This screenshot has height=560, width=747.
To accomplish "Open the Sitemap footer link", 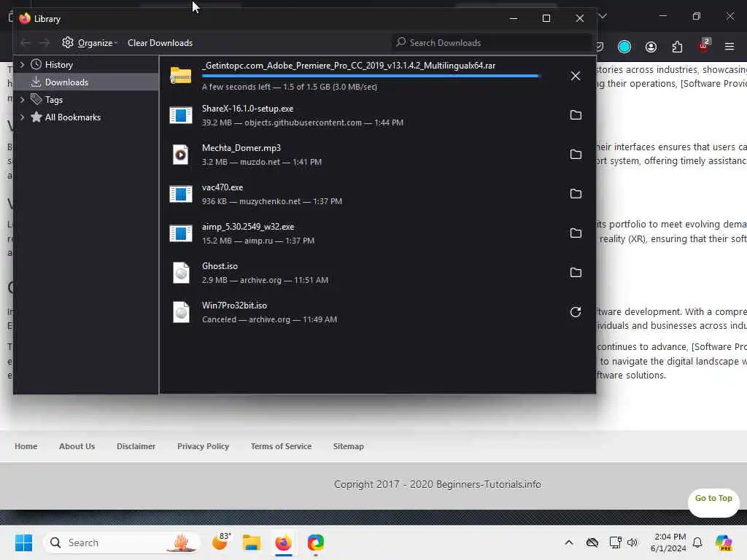I will [x=348, y=446].
